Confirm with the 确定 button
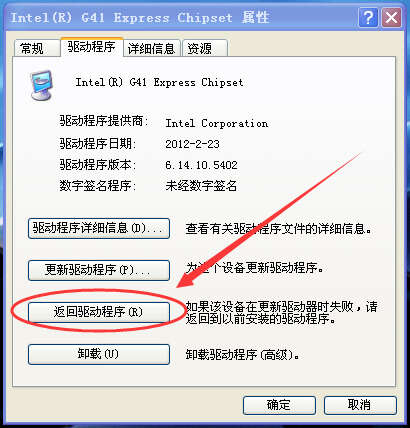 pyautogui.click(x=279, y=405)
